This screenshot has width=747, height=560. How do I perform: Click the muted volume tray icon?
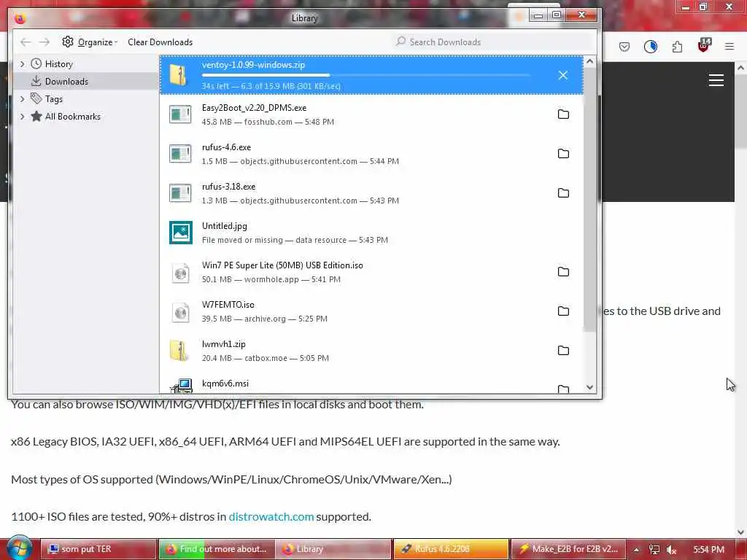(x=672, y=550)
